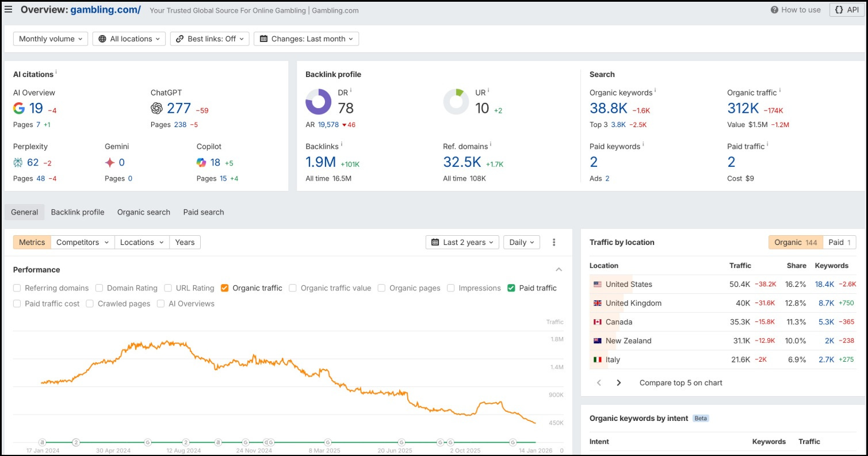Open the Daily granularity dropdown
868x456 pixels.
(x=522, y=242)
